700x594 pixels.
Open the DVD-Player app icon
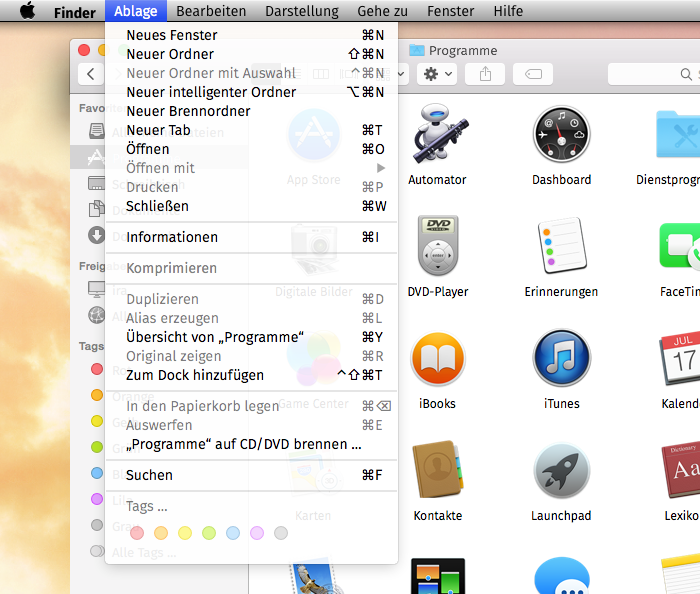[438, 245]
